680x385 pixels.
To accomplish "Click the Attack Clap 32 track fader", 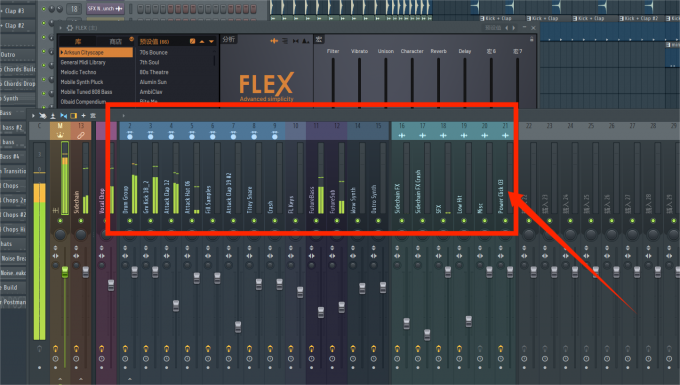I will tap(176, 305).
